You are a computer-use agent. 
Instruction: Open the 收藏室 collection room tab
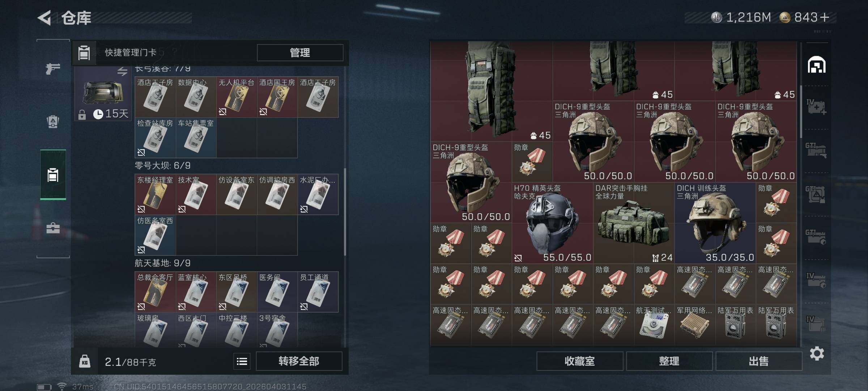pos(580,361)
